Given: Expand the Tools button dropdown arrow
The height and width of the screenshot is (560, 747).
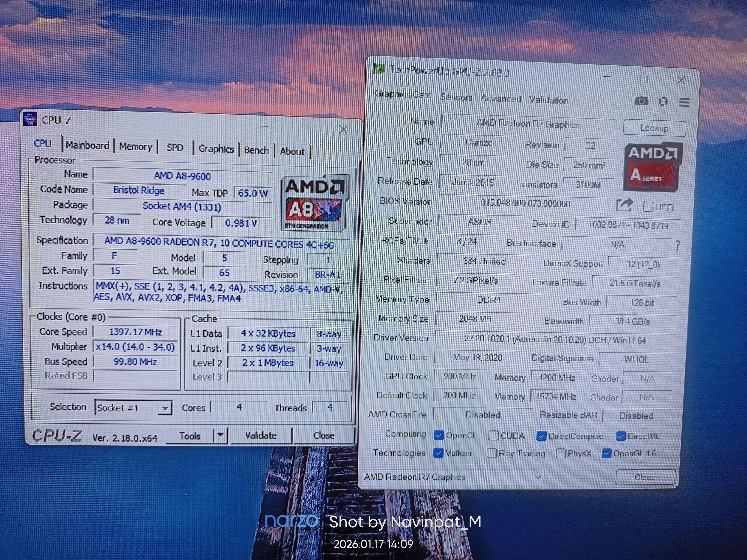Looking at the screenshot, I should pyautogui.click(x=220, y=435).
